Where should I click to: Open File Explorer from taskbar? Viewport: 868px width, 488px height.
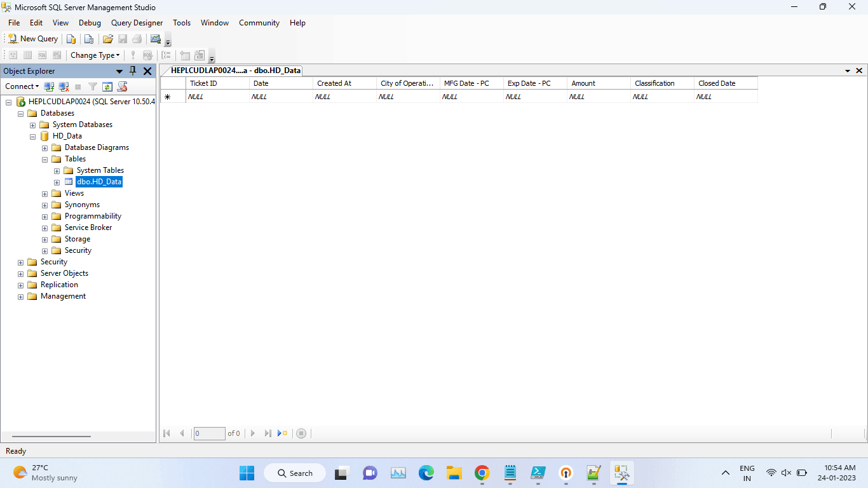pyautogui.click(x=454, y=473)
